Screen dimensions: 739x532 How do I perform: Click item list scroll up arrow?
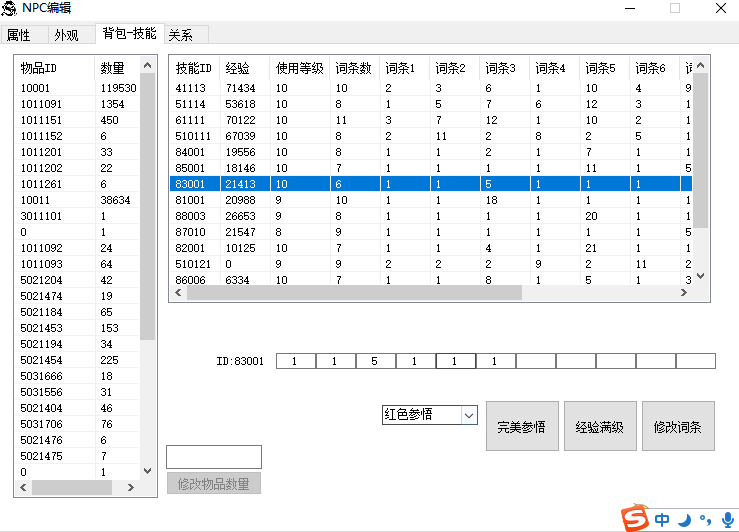pyautogui.click(x=148, y=65)
